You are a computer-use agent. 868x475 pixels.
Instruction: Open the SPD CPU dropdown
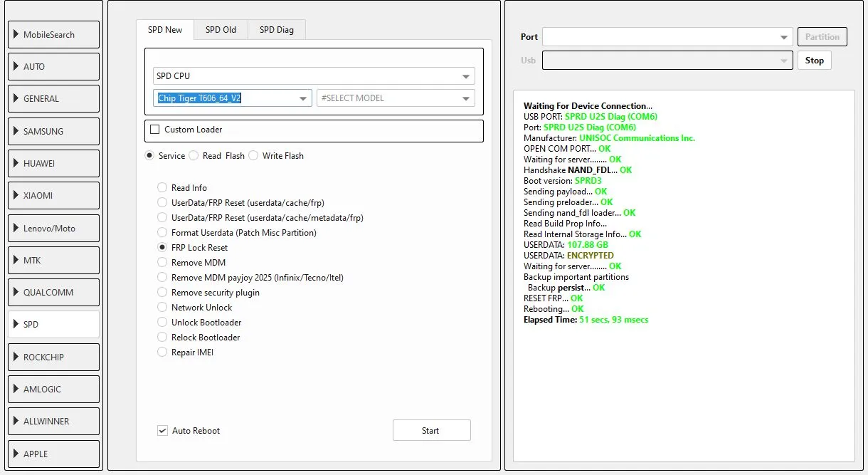pos(314,76)
